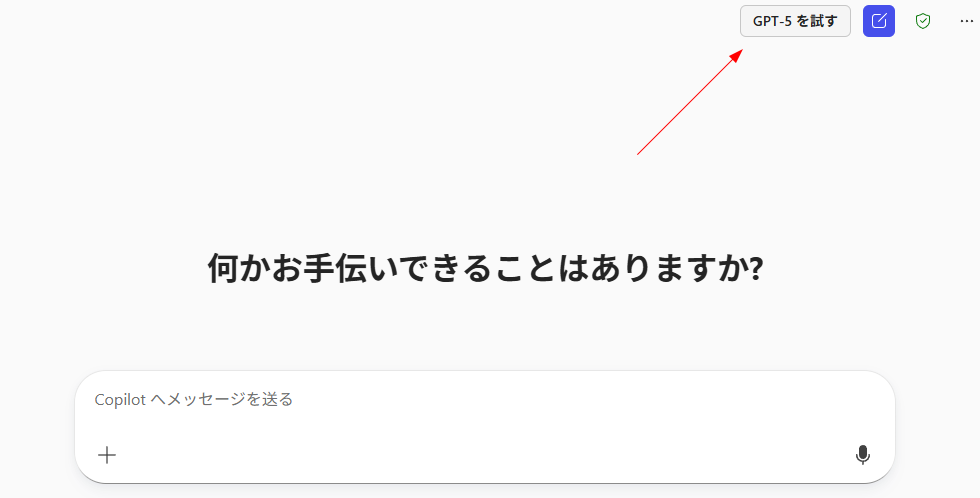Show enterprise data protection via shield icon
The height and width of the screenshot is (498, 980).
point(922,21)
